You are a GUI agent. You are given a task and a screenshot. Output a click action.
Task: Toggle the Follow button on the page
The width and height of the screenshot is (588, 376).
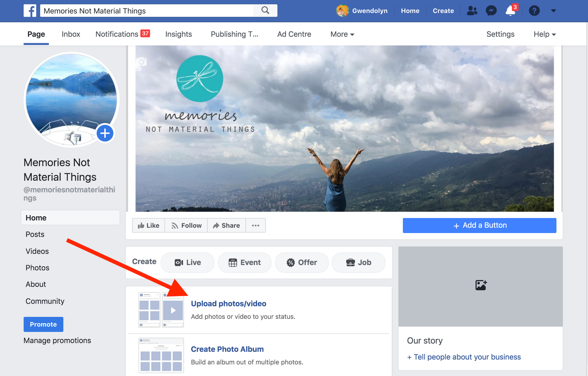pos(186,225)
